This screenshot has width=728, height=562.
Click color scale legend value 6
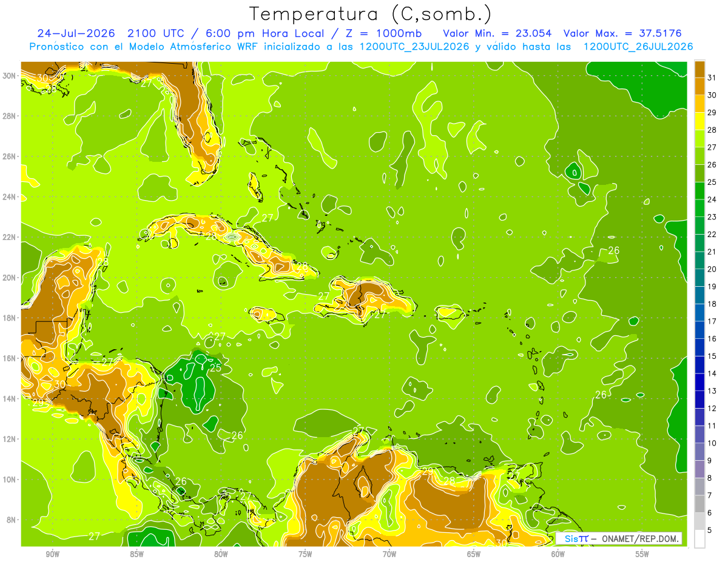click(x=709, y=513)
